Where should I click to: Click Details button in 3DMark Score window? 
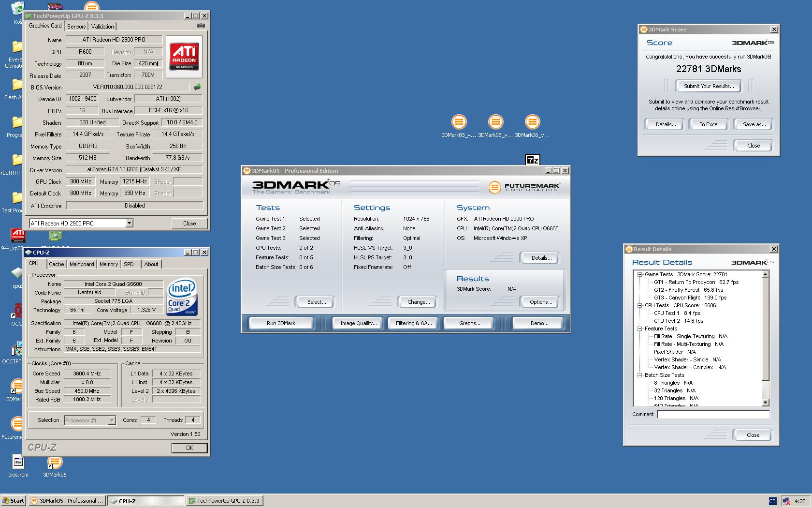tap(666, 124)
